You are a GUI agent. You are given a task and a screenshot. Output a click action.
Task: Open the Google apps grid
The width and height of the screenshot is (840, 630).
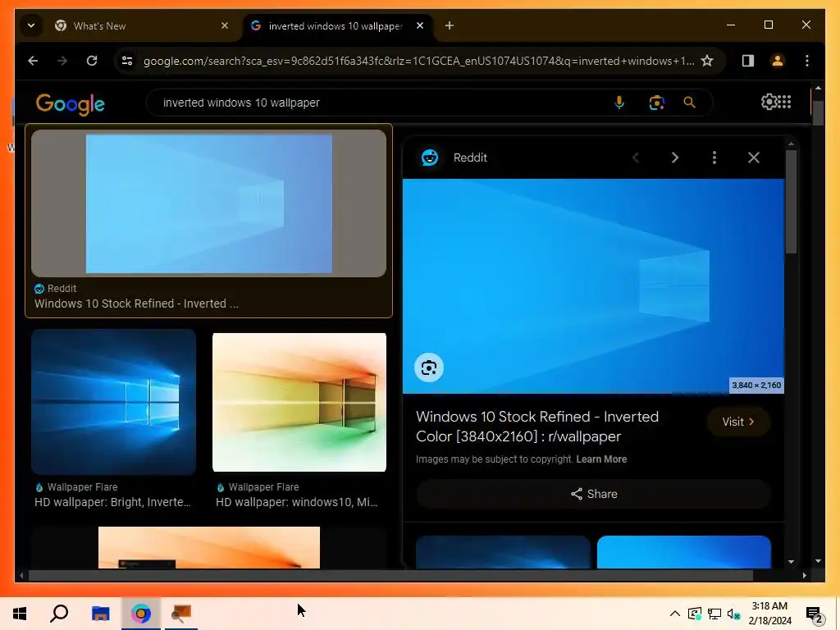pos(784,102)
